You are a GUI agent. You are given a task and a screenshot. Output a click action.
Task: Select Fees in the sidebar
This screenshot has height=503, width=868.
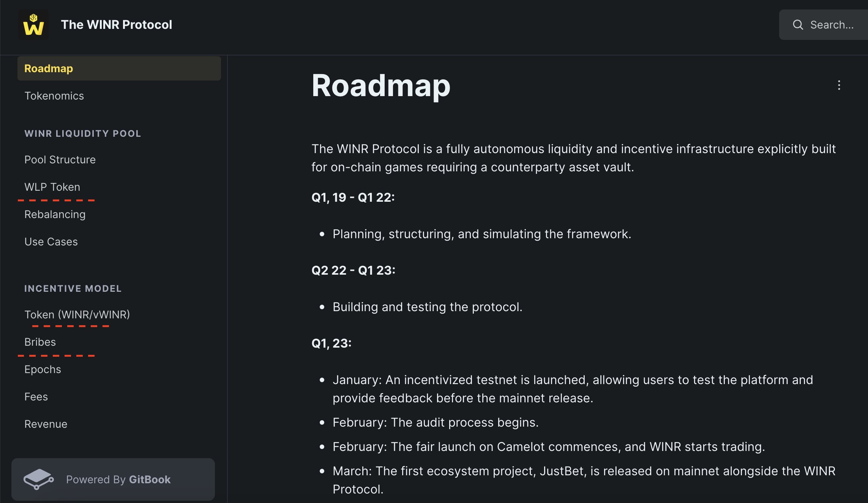(36, 397)
